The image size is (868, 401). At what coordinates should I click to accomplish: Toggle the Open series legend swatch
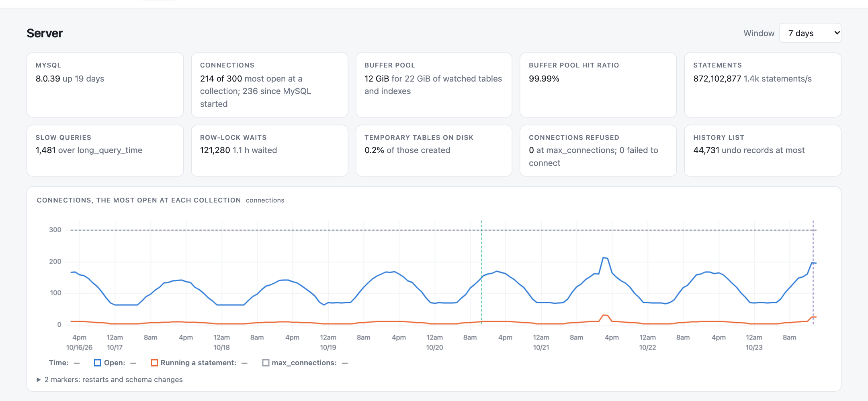point(97,363)
